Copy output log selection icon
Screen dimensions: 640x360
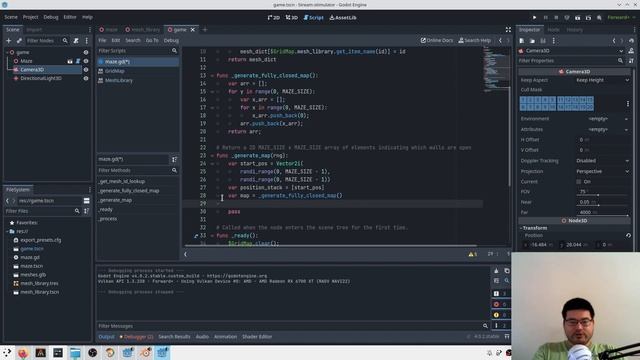click(507, 271)
